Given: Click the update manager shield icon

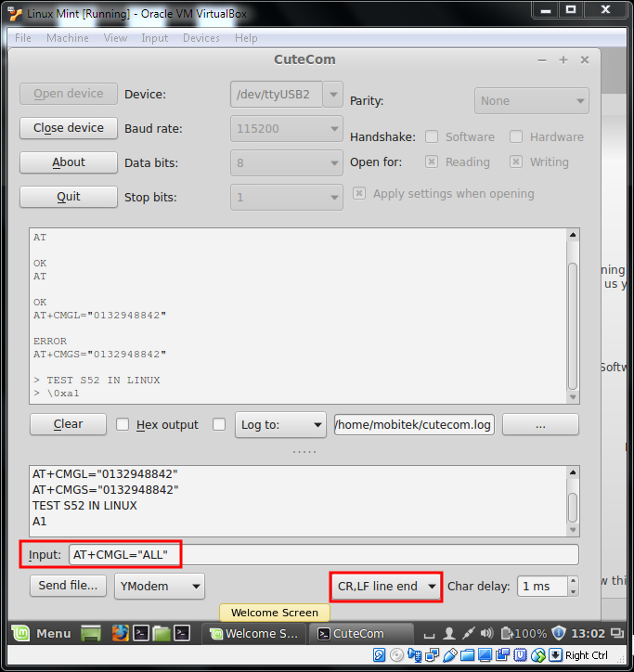Looking at the screenshot, I should tap(558, 634).
